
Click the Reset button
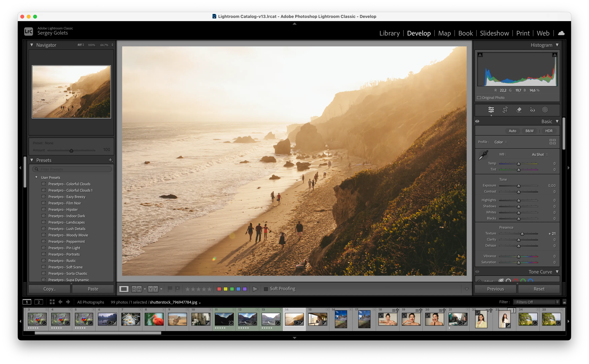click(539, 289)
